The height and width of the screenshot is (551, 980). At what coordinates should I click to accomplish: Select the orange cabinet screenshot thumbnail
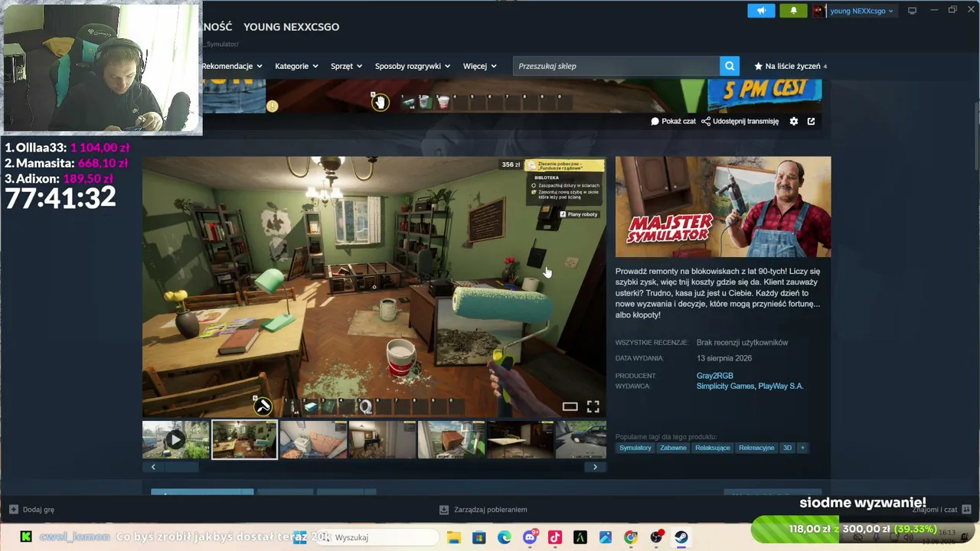pyautogui.click(x=451, y=439)
